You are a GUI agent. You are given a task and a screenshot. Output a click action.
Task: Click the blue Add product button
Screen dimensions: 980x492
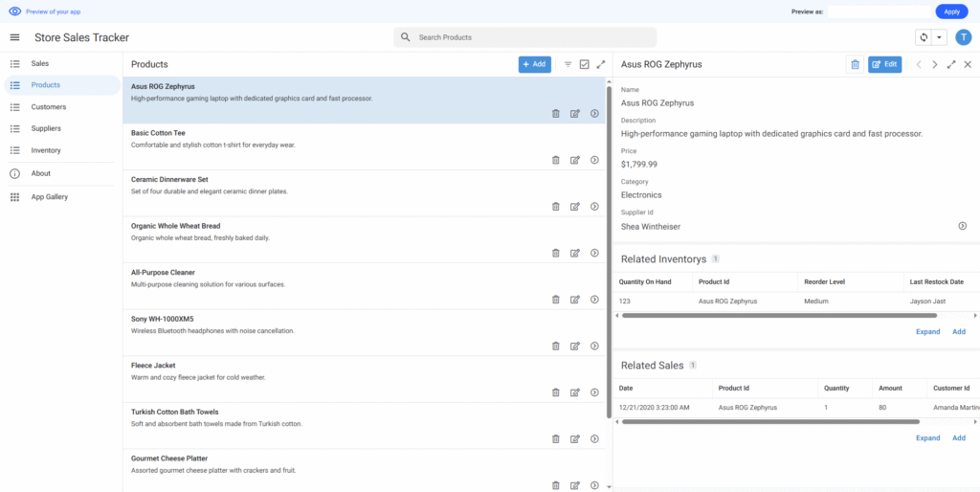(535, 64)
